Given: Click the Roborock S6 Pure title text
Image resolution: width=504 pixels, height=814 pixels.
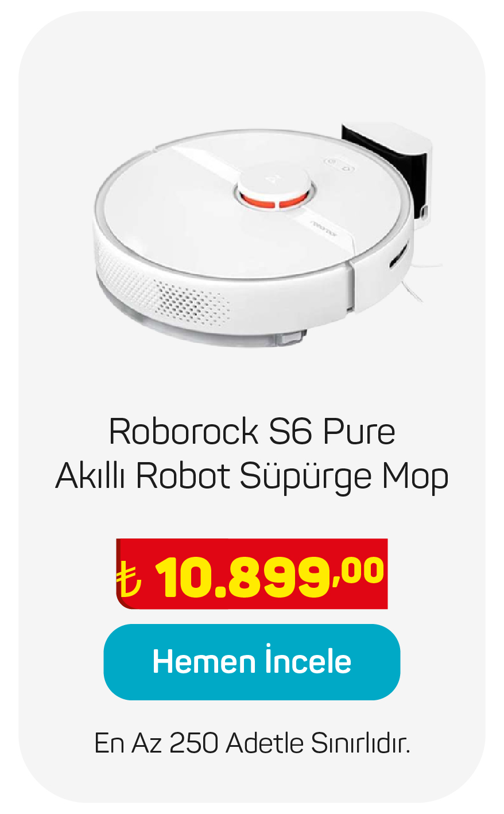Looking at the screenshot, I should click(252, 432).
